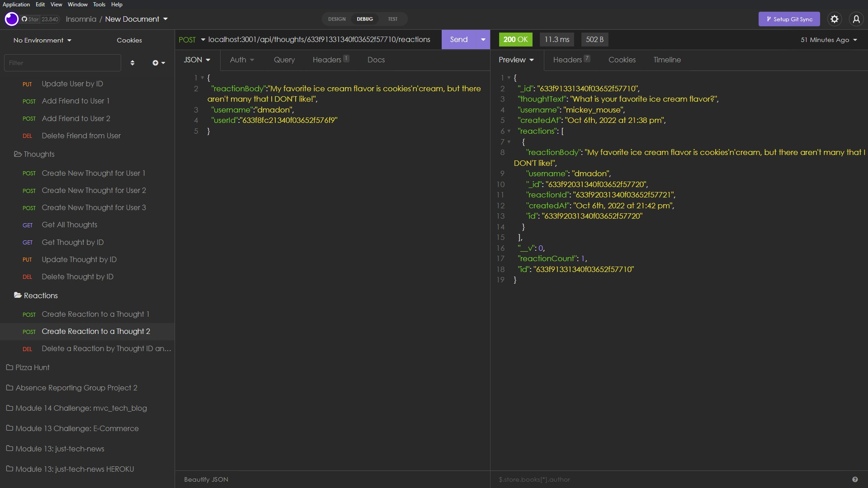Click the Cookies button in sidebar
The width and height of the screenshot is (868, 488).
point(129,40)
